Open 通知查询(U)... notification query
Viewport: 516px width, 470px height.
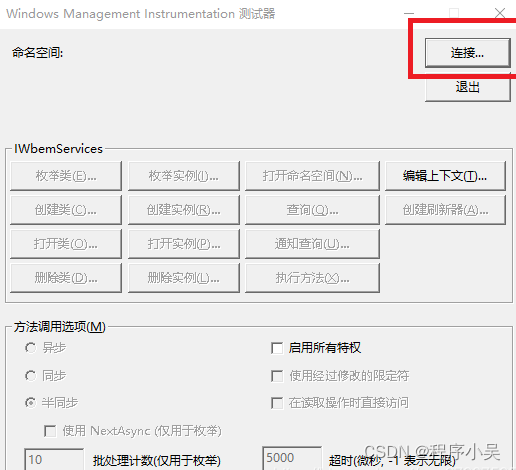pos(312,244)
